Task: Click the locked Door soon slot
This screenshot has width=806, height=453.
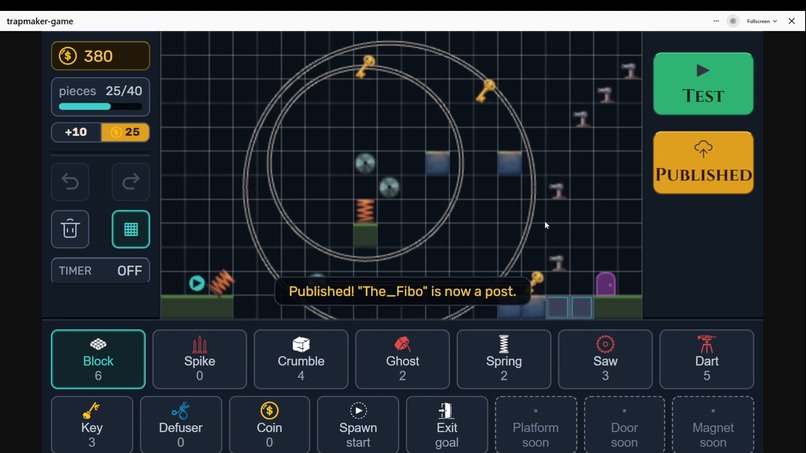Action: (624, 425)
